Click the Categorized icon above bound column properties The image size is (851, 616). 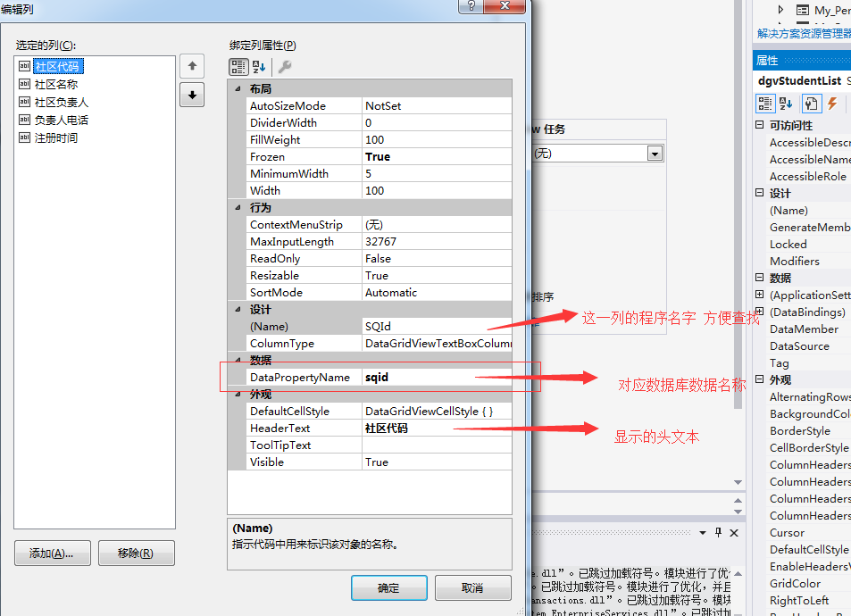tap(238, 68)
